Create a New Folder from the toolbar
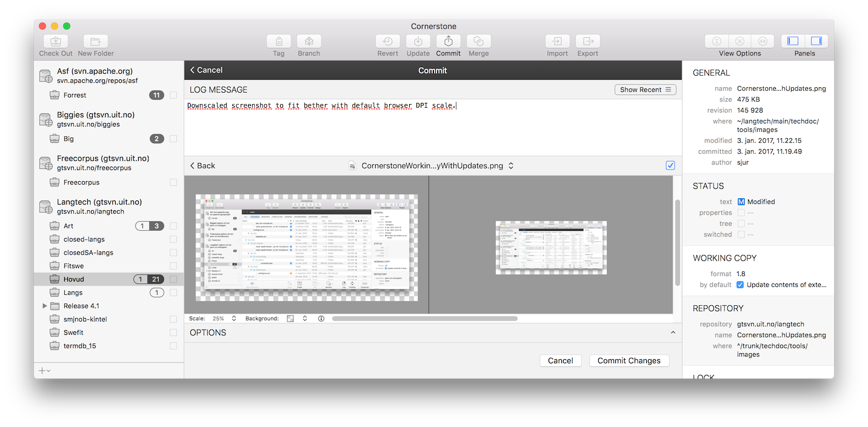The width and height of the screenshot is (868, 427). click(x=96, y=41)
